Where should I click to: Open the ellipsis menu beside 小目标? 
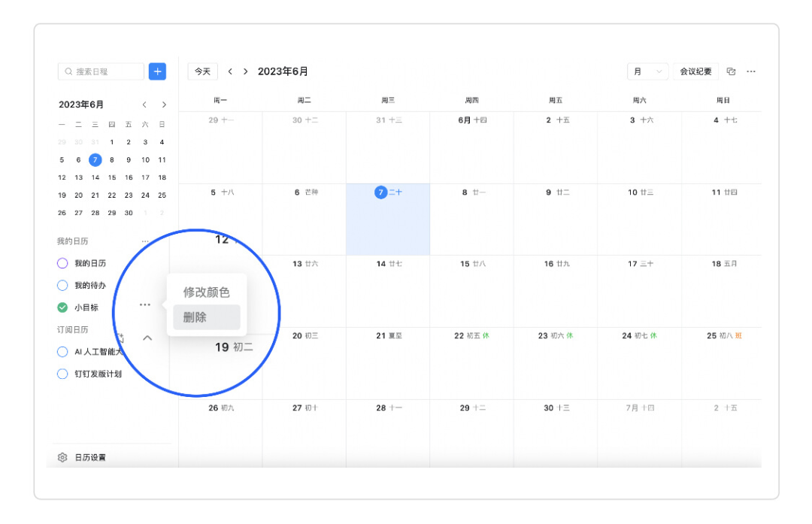point(145,304)
